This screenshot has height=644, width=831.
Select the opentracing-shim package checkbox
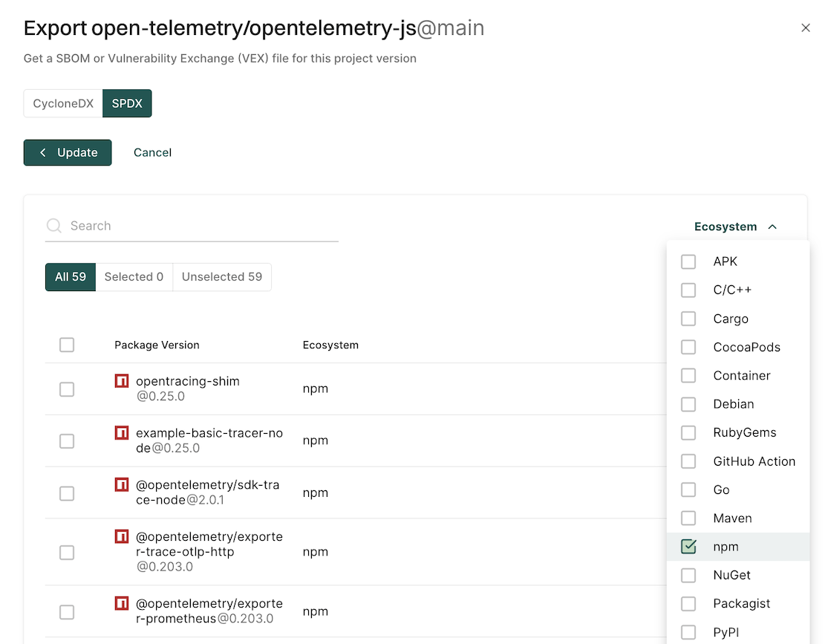tap(67, 389)
